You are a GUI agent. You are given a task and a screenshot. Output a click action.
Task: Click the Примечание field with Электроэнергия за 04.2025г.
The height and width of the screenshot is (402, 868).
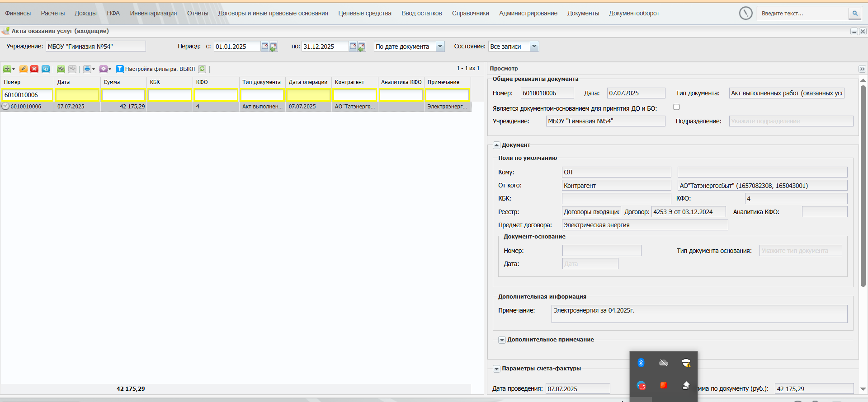[699, 314]
